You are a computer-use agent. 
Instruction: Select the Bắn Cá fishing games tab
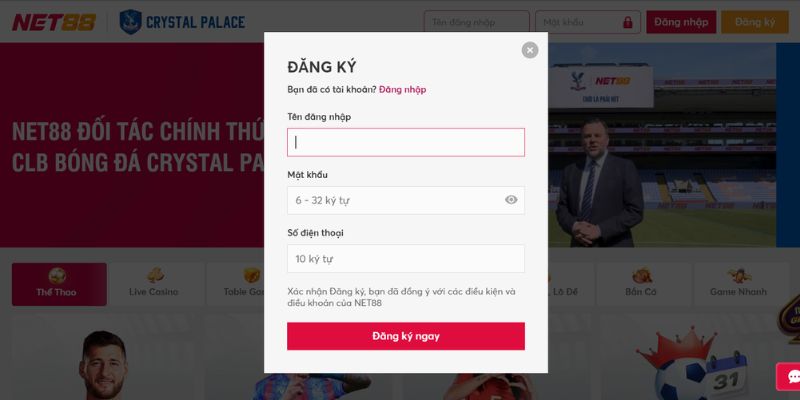coord(641,284)
